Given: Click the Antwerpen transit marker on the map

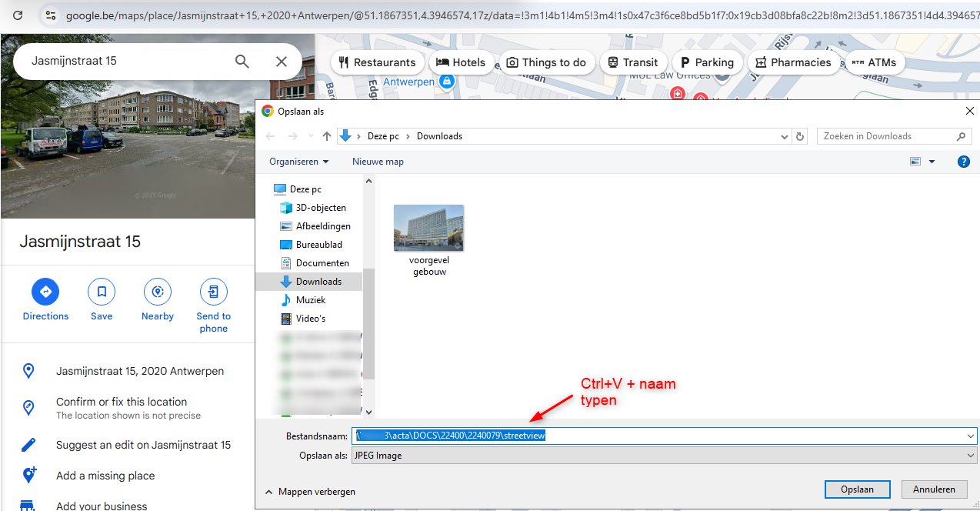Looking at the screenshot, I should 446,81.
